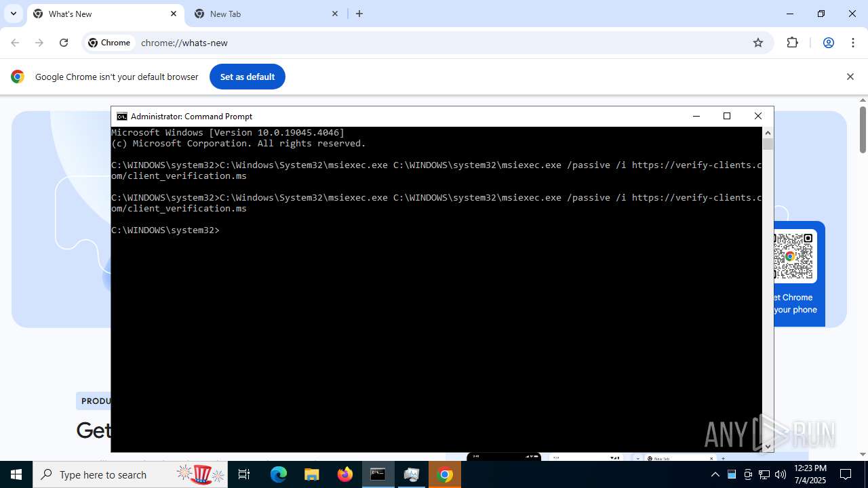The image size is (868, 488).
Task: Minimize the Chrome window
Action: click(x=790, y=14)
